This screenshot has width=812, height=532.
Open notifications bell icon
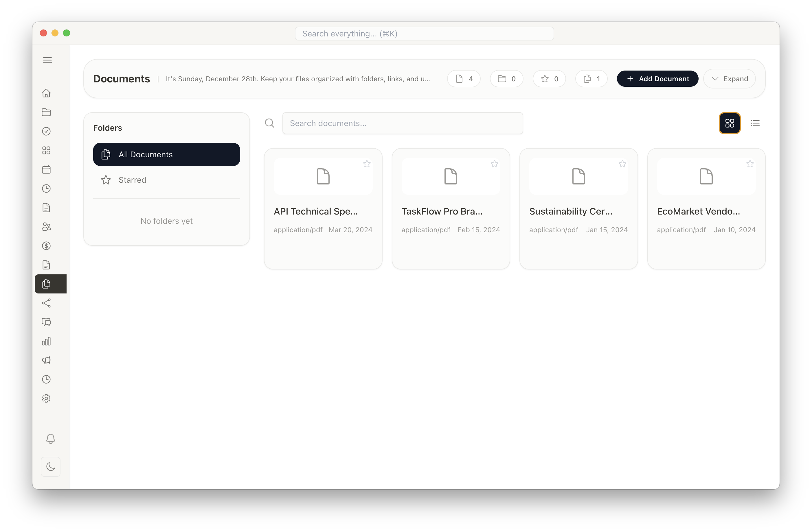pos(50,439)
